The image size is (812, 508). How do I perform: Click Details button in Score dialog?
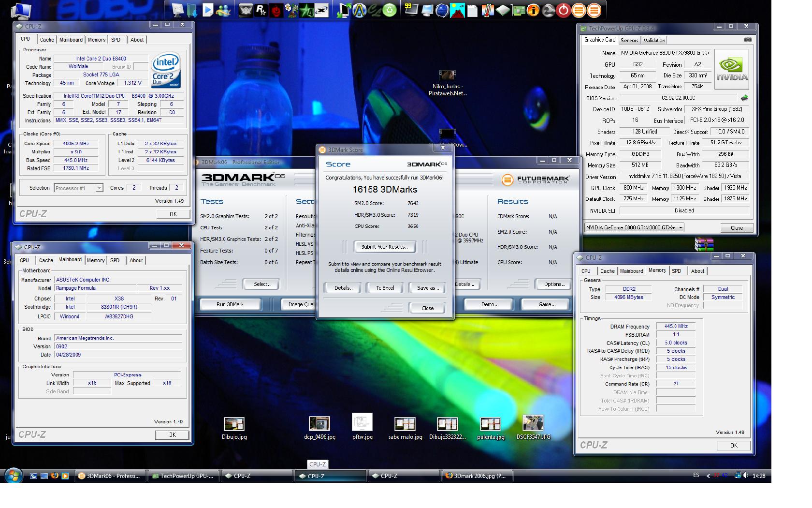tap(343, 288)
